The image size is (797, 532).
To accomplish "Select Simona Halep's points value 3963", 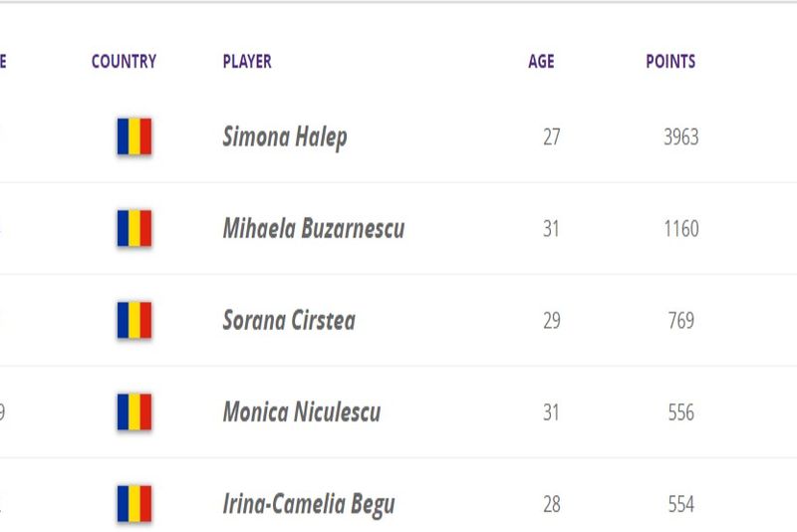I will pos(681,137).
